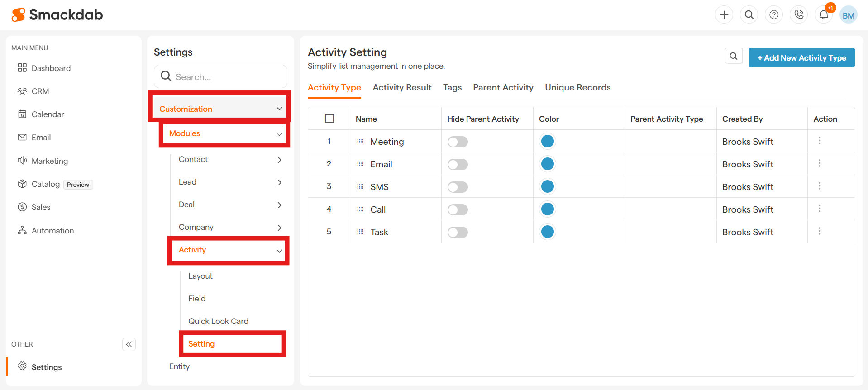868x390 pixels.
Task: Open the global search magnifier icon
Action: (749, 15)
